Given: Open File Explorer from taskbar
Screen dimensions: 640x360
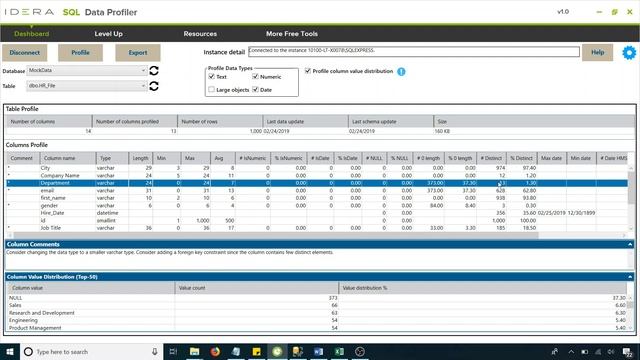Looking at the screenshot, I should (195, 351).
